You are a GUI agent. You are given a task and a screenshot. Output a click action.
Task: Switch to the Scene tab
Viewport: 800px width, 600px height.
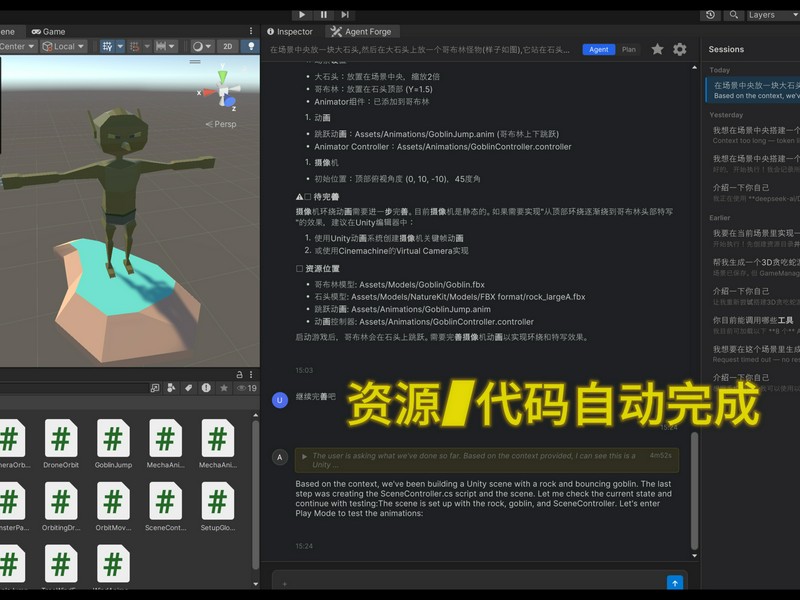coord(8,32)
